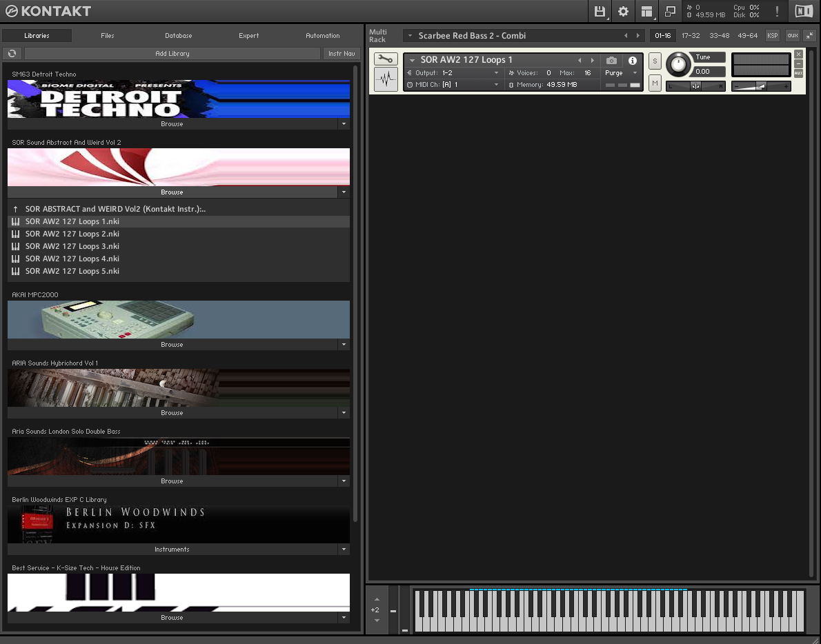Open instrument snapshot camera view
This screenshot has height=644, width=821.
coord(611,60)
